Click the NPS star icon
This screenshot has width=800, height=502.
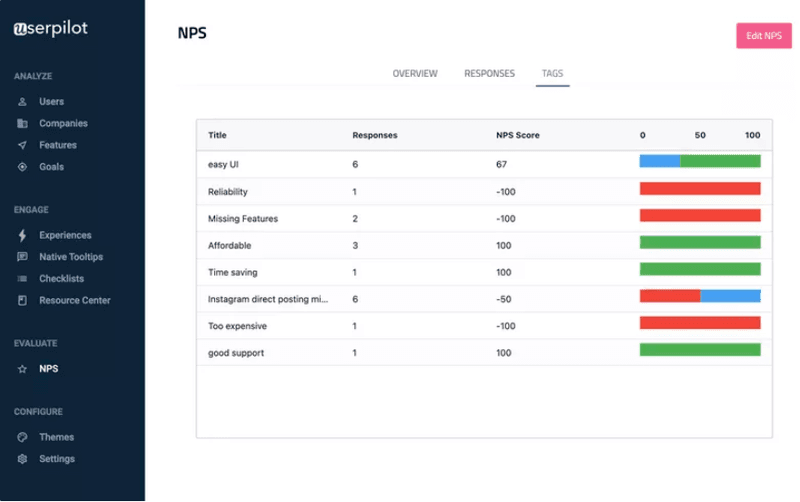coord(22,369)
